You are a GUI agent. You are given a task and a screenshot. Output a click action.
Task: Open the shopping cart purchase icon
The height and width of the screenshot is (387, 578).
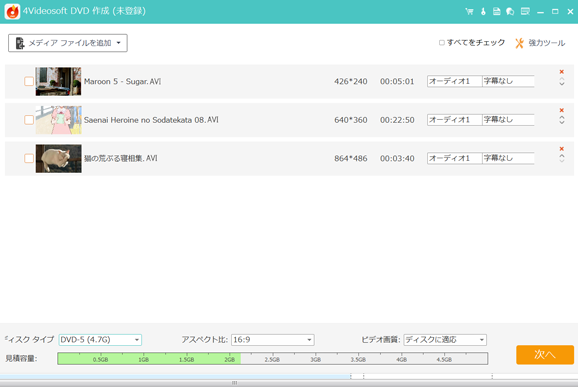click(469, 11)
